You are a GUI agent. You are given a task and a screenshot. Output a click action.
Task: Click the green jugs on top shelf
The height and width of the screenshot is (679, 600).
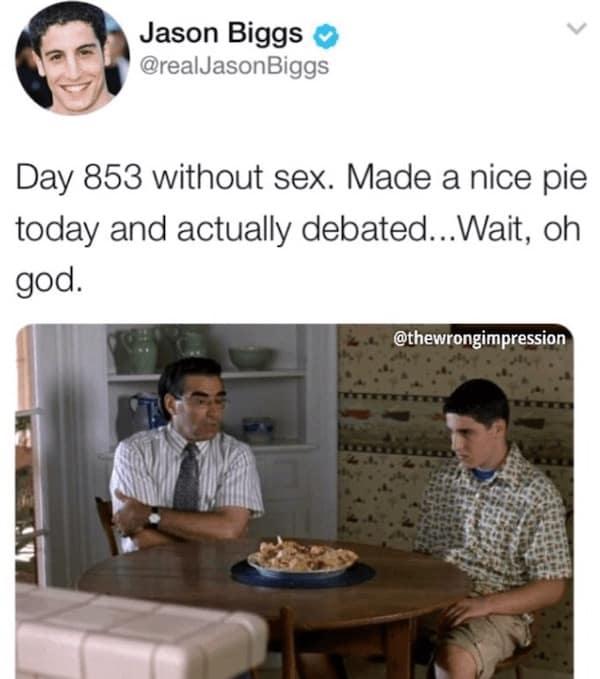tap(158, 349)
